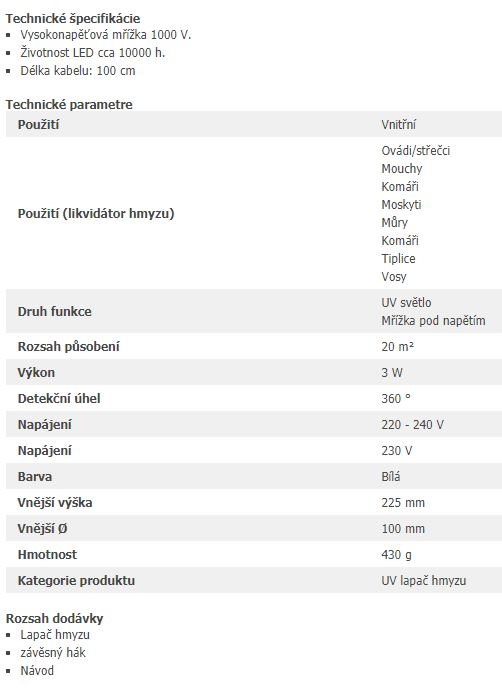Viewport: 502px width, 692px height.
Task: Click the 'Výkon' row label
Action: pyautogui.click(x=36, y=372)
